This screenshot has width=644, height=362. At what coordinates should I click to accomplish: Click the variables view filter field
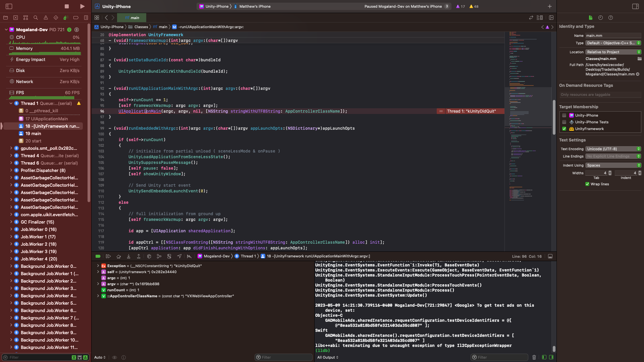point(283,357)
